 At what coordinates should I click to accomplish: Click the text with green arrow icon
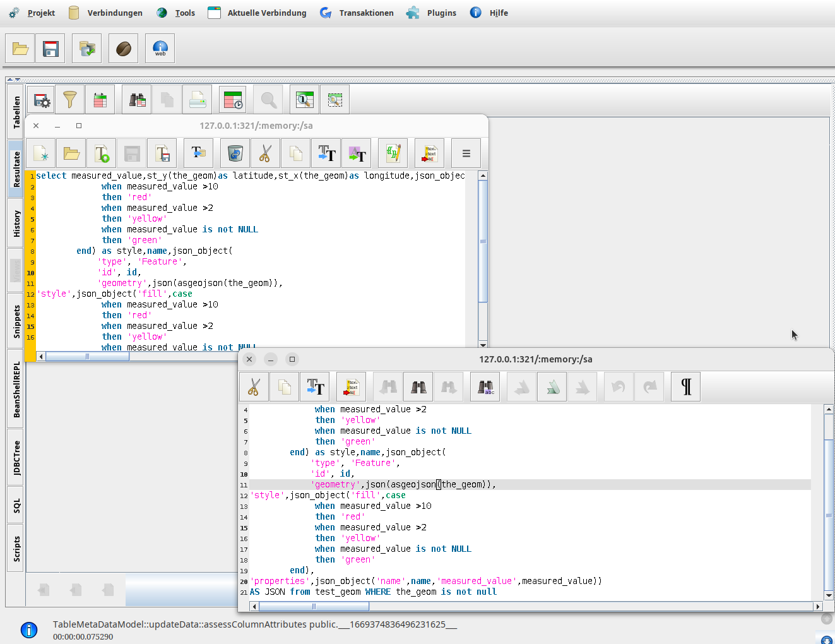pyautogui.click(x=101, y=153)
